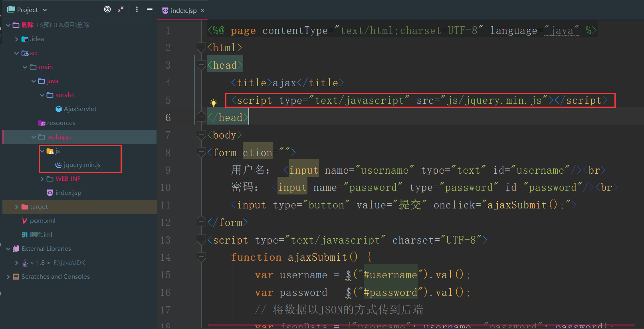644x329 pixels.
Task: Collapse the main folder chevron
Action: 25,67
